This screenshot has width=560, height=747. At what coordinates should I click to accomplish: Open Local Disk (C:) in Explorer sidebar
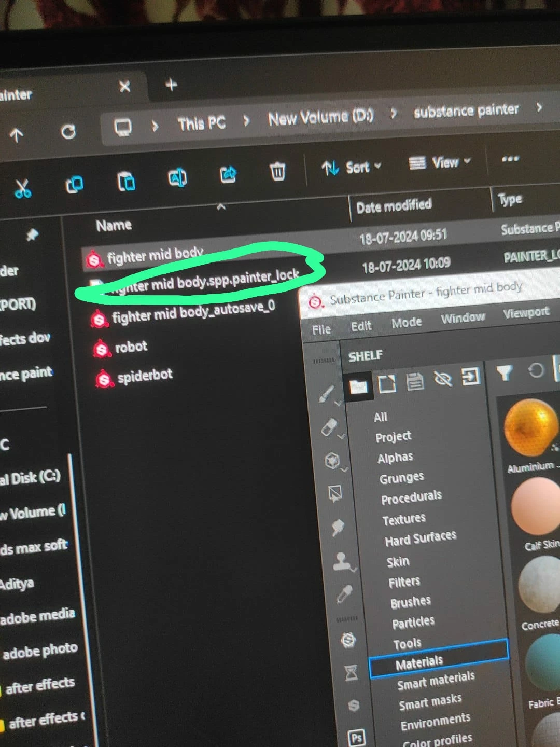(x=31, y=477)
